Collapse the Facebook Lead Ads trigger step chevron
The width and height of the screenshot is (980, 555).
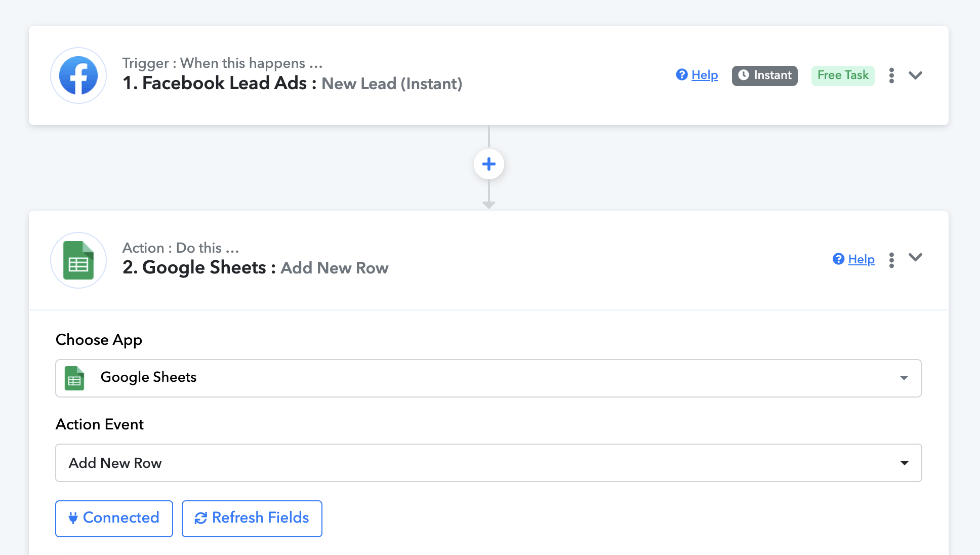[x=915, y=75]
